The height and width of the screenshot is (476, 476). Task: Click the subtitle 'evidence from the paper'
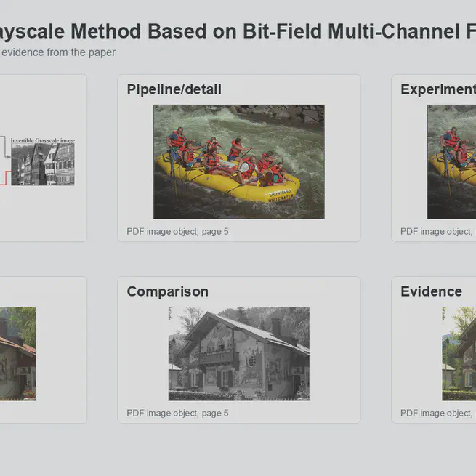(x=59, y=52)
